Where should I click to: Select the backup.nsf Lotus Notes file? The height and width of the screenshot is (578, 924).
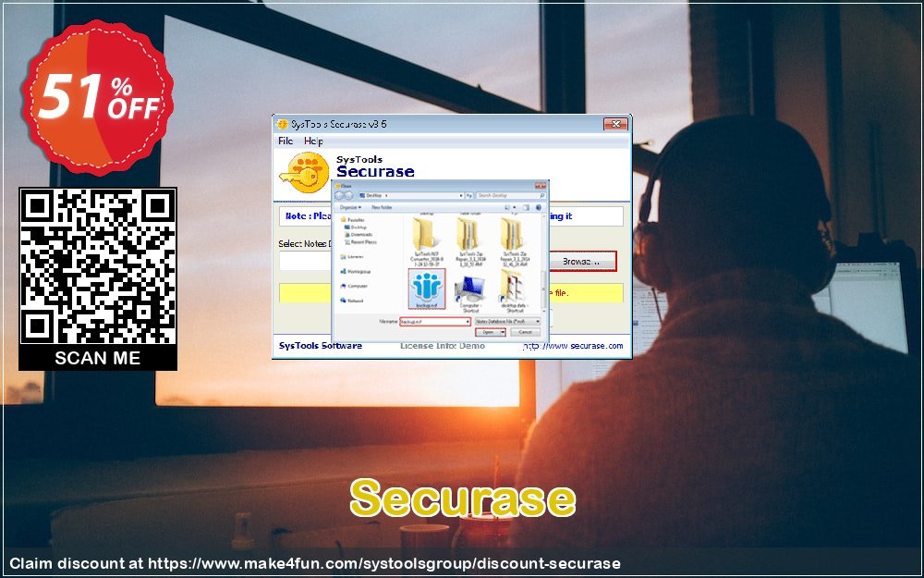point(427,289)
